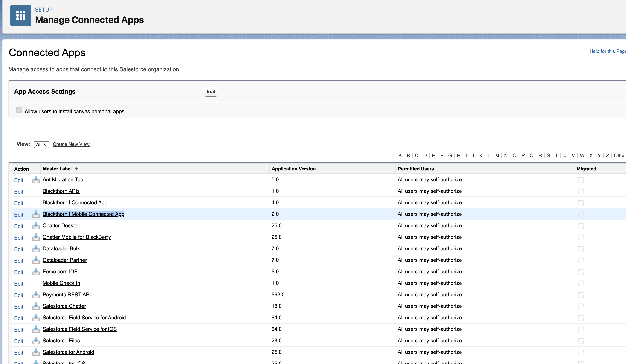Open the Salesforce Files app link

(61, 341)
